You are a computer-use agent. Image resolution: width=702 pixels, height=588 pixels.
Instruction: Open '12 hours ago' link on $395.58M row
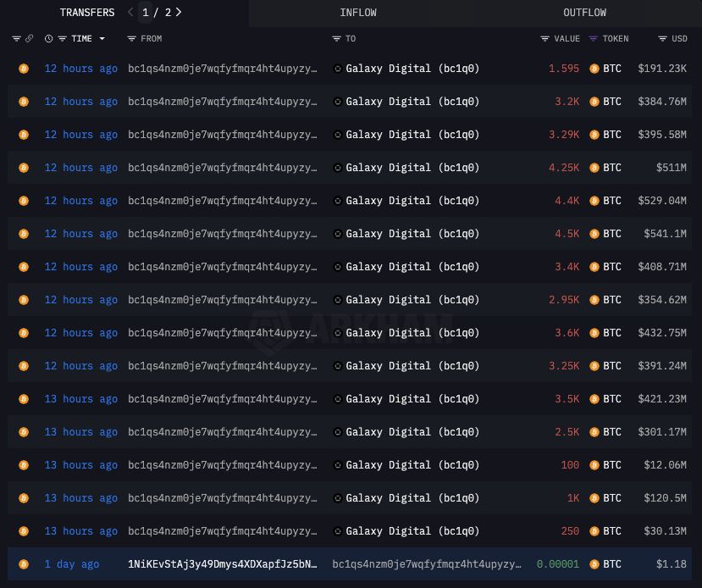click(81, 135)
